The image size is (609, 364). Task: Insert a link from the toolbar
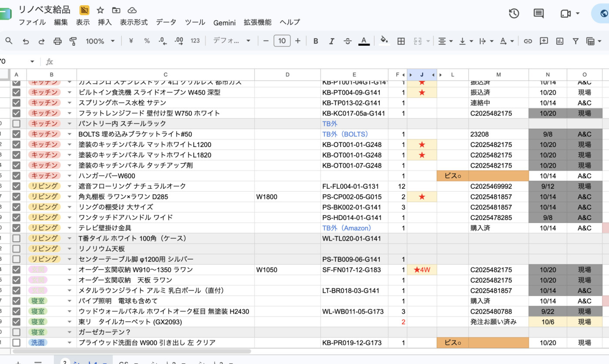pos(528,41)
